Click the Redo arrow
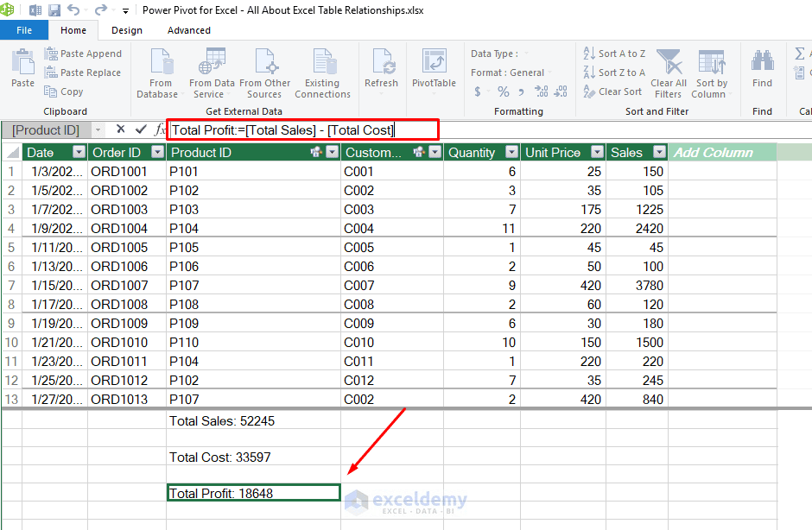 tap(100, 9)
